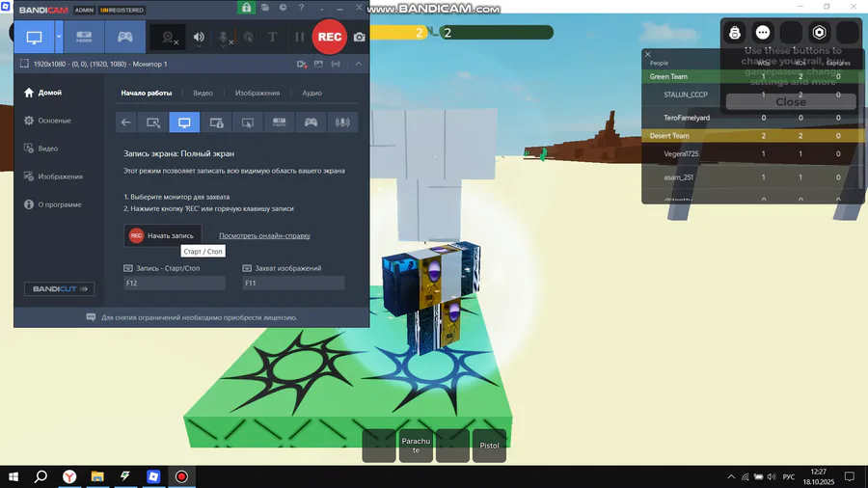The width and height of the screenshot is (868, 488).
Task: Click the large red REC button
Action: [330, 37]
